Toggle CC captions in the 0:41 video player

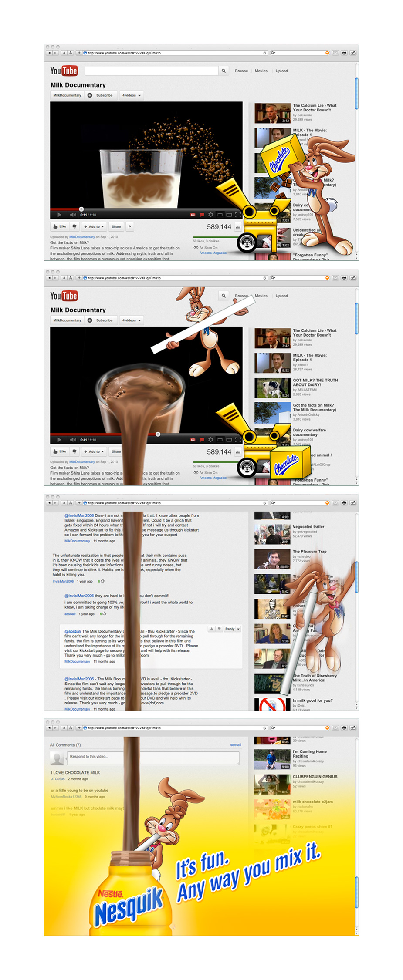pos(193,440)
